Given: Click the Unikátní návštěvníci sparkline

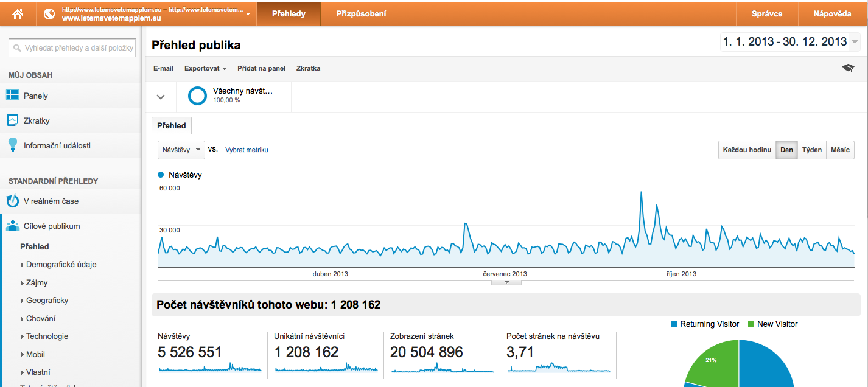Looking at the screenshot, I should click(326, 368).
